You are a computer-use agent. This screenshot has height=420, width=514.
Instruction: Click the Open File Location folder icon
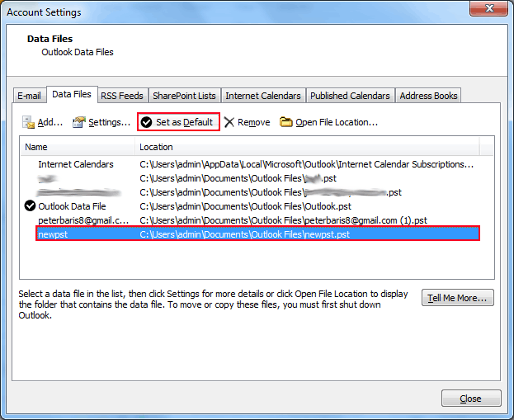(x=285, y=122)
